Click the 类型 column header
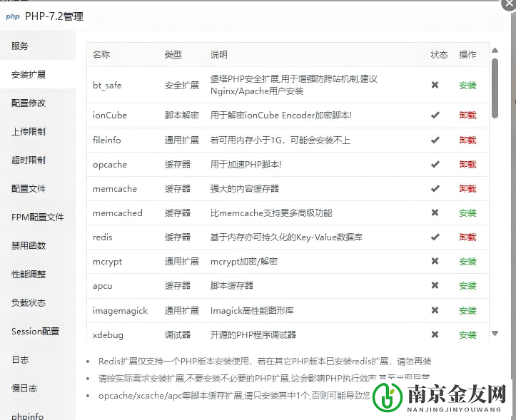The image size is (516, 420). coord(173,55)
